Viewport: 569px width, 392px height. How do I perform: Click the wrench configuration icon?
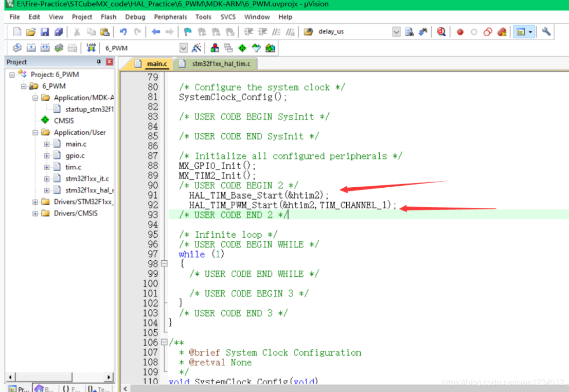click(x=546, y=32)
